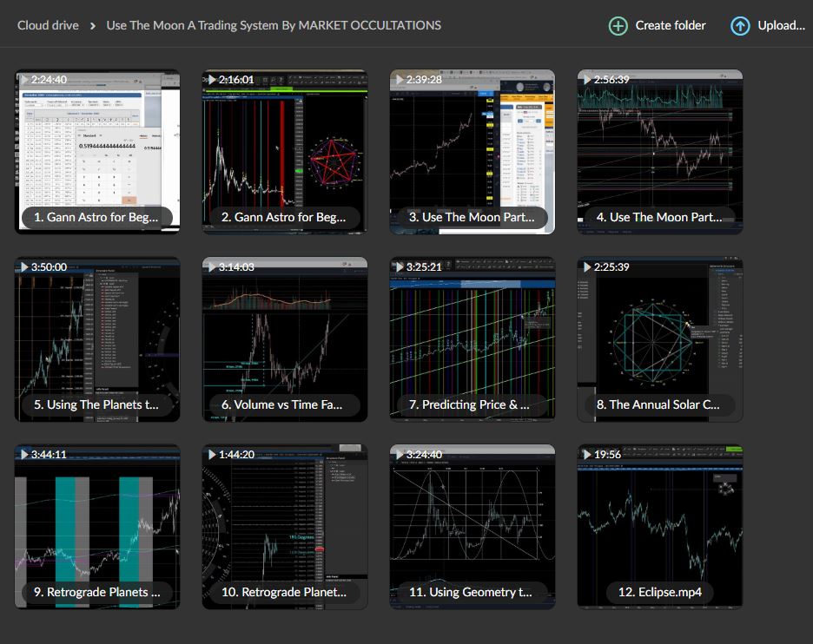813x644 pixels.
Task: Click play icon on 3:50:00 video
Action: 23,267
